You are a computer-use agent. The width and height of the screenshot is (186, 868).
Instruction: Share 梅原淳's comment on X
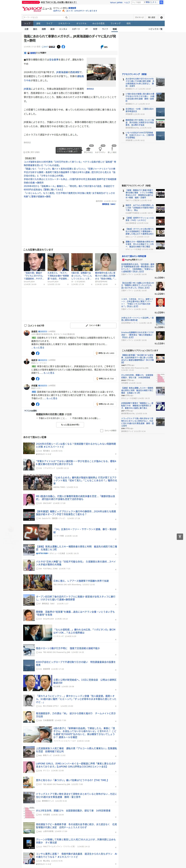click(33, 379)
